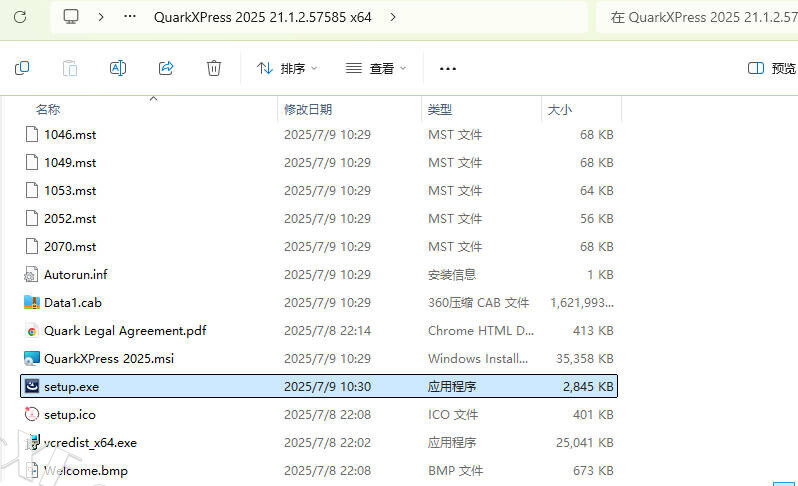Click the Delete trash icon
This screenshot has height=486, width=798.
click(x=214, y=68)
